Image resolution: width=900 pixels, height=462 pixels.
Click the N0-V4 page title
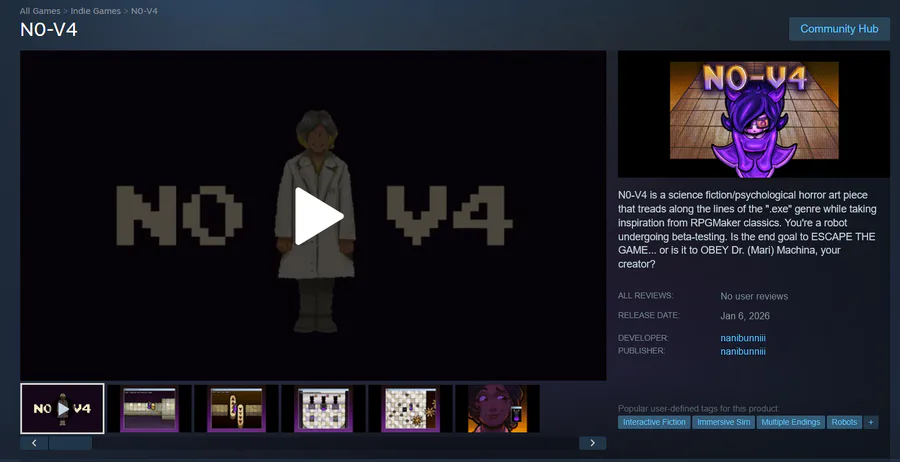pyautogui.click(x=49, y=30)
